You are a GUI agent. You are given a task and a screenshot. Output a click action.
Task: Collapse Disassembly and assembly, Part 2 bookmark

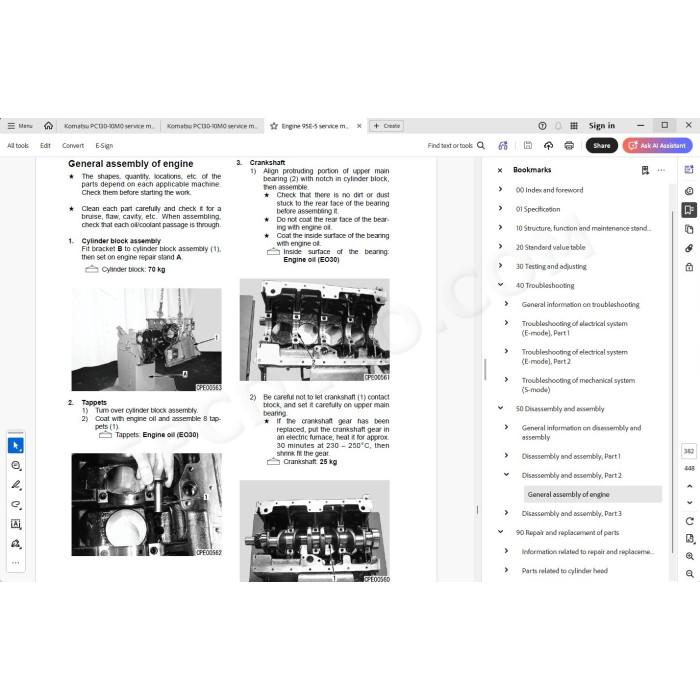pos(506,475)
